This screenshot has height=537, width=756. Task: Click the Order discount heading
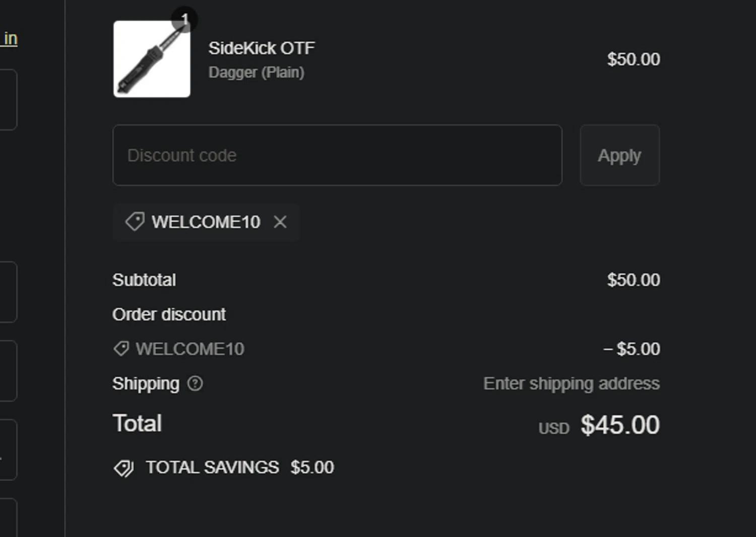point(169,314)
